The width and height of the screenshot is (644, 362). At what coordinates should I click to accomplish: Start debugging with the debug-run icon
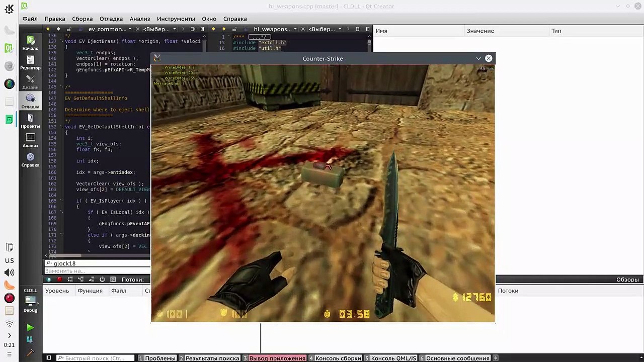coord(30,340)
